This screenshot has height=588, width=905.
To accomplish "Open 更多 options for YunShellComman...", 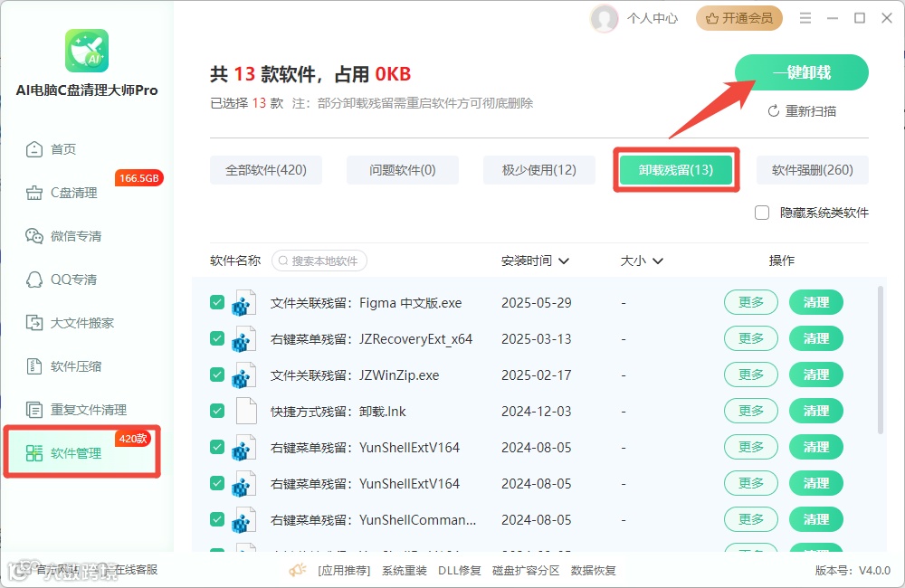I will (x=751, y=519).
